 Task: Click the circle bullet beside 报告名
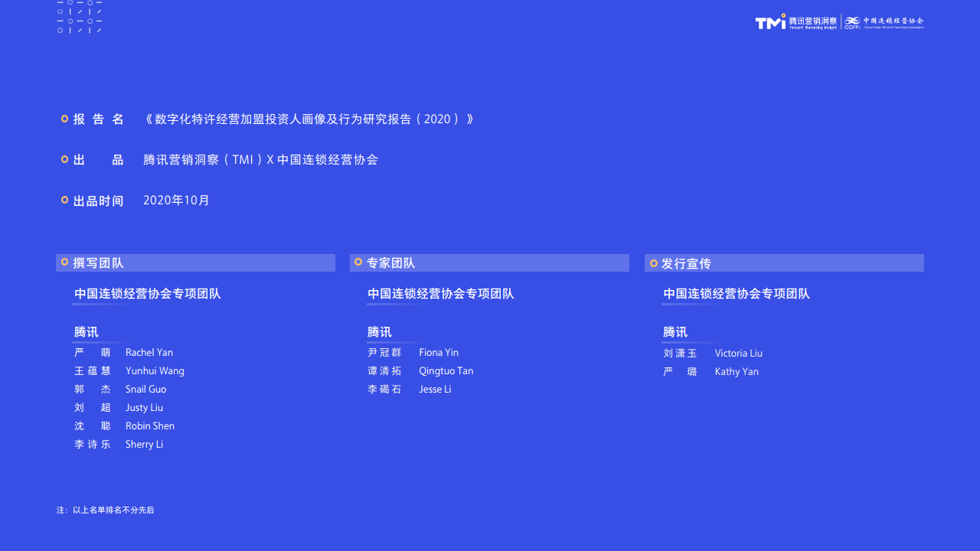click(x=65, y=119)
